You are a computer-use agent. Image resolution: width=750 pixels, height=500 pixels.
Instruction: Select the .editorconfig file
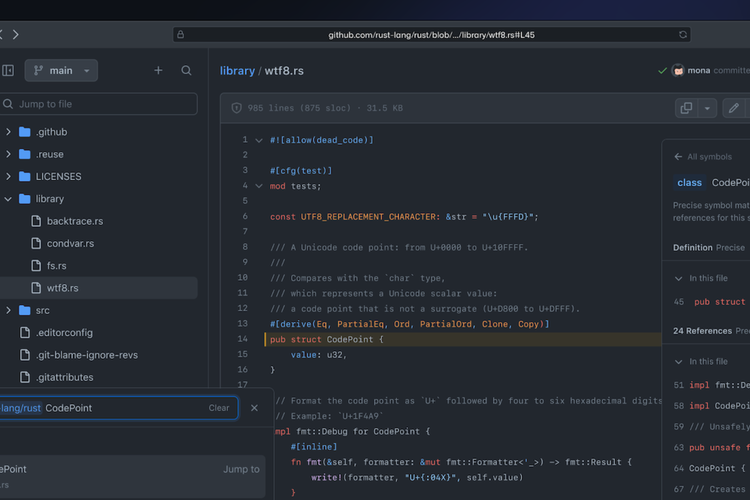pyautogui.click(x=64, y=332)
